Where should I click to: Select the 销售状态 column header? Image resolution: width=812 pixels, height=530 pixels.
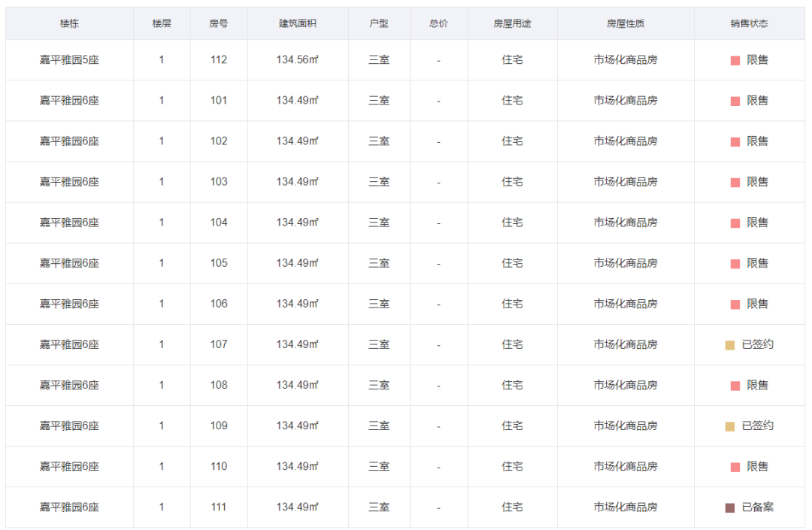tap(749, 23)
